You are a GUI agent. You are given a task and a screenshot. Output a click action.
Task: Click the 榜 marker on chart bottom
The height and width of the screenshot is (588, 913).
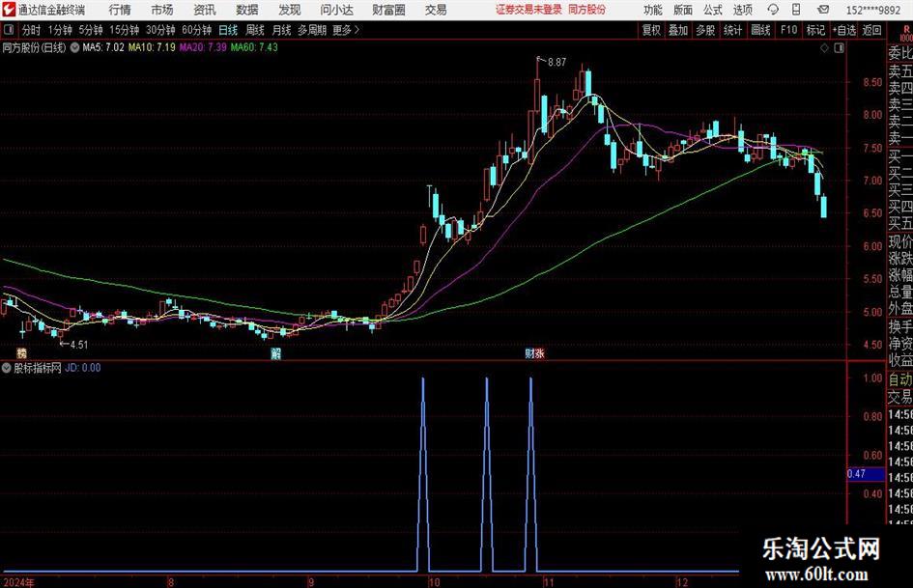21,352
